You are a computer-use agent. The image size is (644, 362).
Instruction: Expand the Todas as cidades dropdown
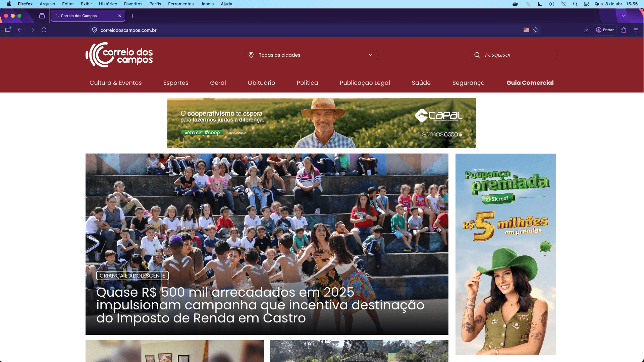point(312,55)
